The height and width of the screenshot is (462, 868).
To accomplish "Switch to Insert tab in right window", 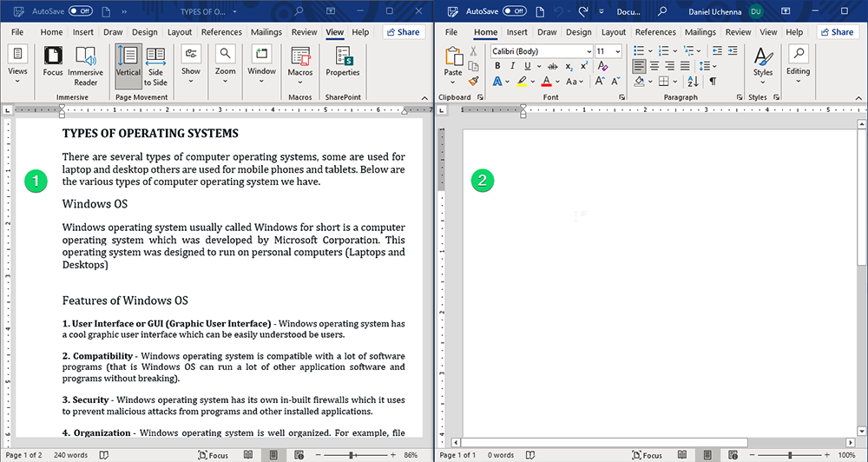I will click(516, 32).
